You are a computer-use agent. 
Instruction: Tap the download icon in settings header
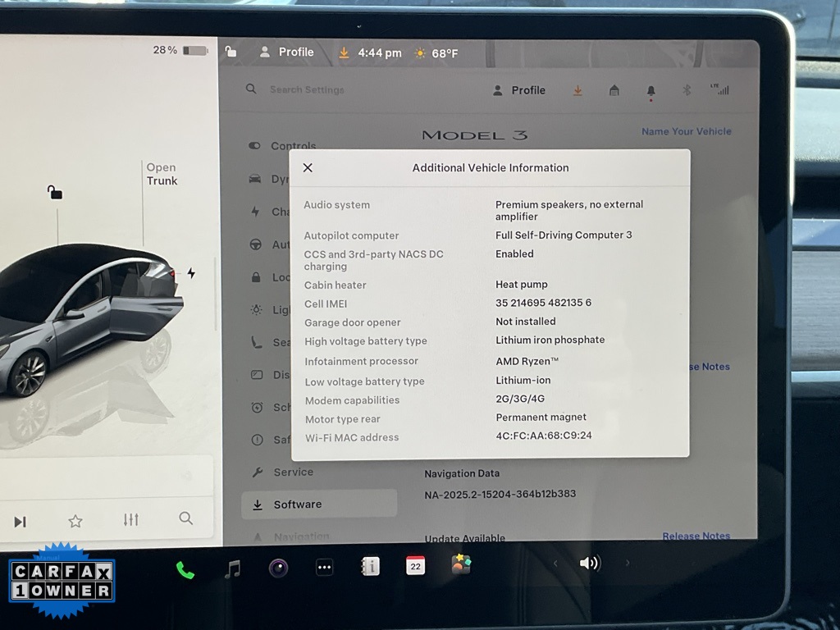click(577, 90)
